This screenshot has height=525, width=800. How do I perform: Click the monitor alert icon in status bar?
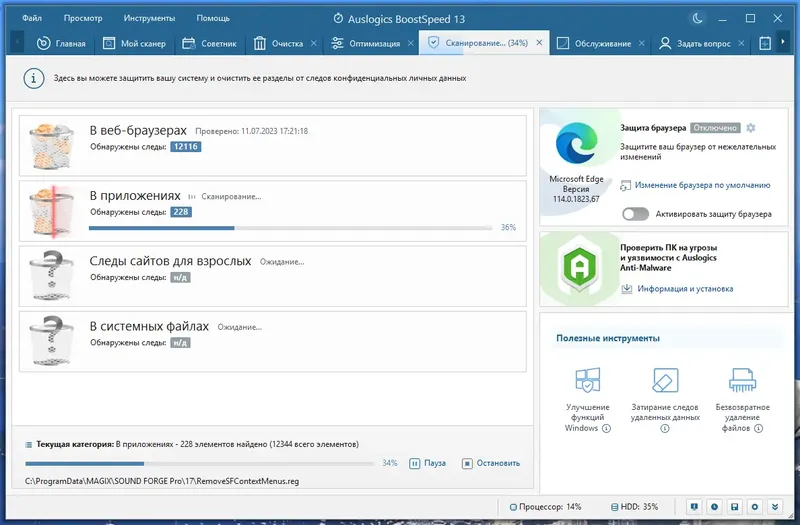(x=694, y=507)
